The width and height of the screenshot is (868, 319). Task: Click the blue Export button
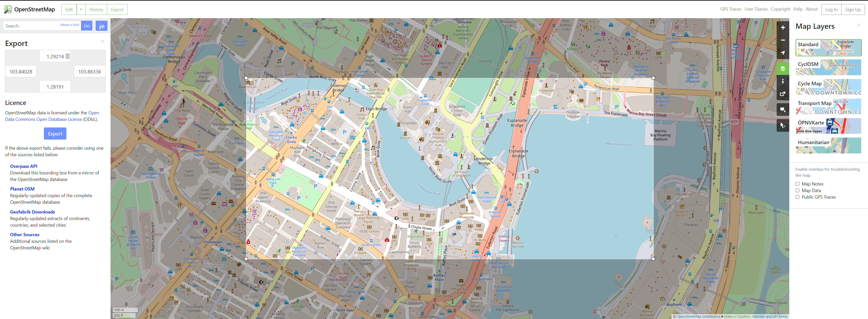[x=55, y=134]
